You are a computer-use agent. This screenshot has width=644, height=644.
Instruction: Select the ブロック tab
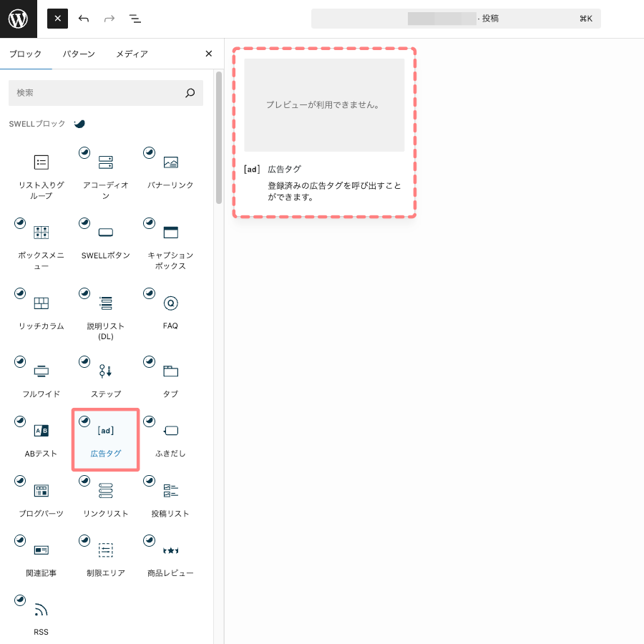25,54
